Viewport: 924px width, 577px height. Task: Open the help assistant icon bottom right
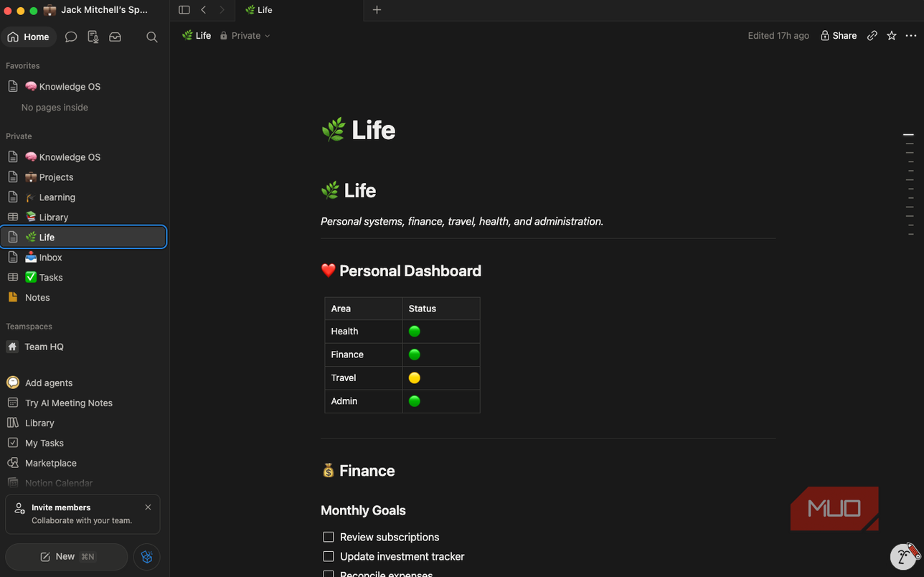point(904,556)
